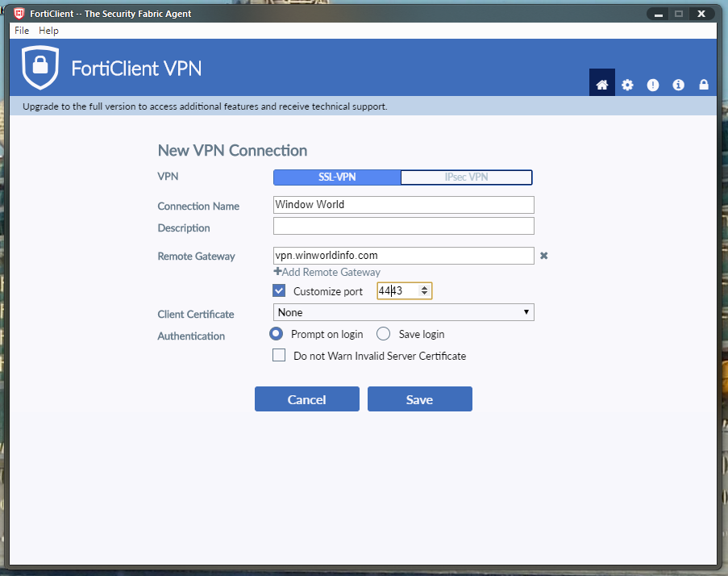Click the FortiClient shield logo
728x576 pixels.
(40, 67)
